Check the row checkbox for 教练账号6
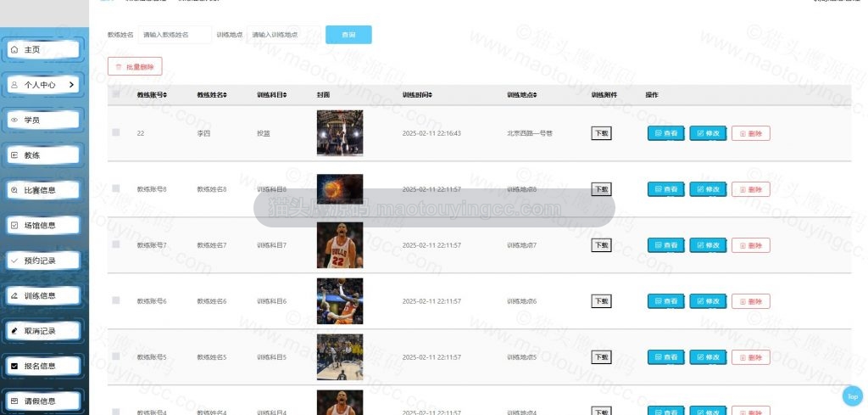This screenshot has height=415, width=868. click(x=115, y=300)
